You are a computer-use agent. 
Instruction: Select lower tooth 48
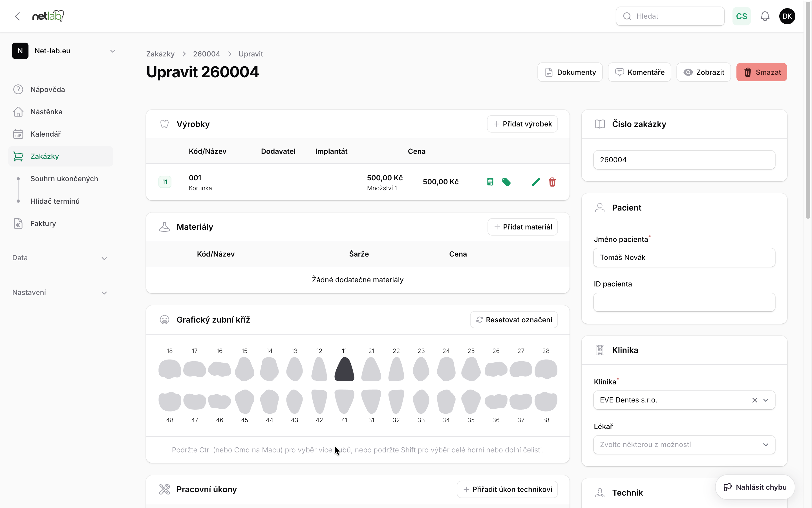tap(170, 401)
